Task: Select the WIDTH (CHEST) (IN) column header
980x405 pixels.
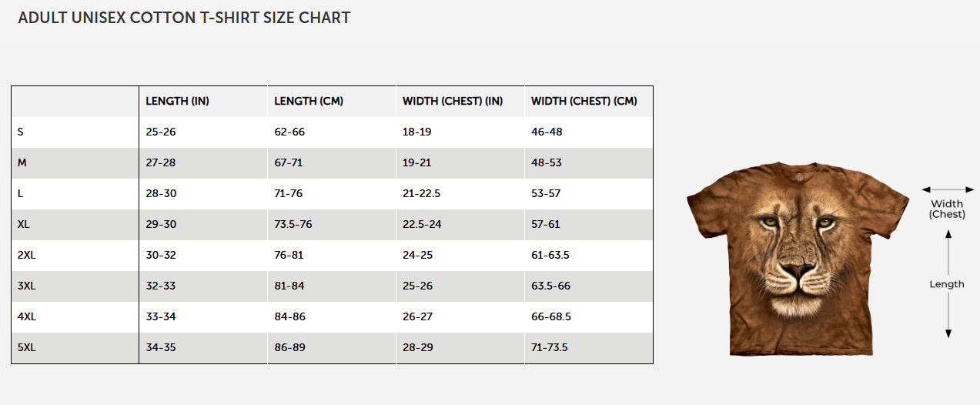Action: (x=453, y=101)
